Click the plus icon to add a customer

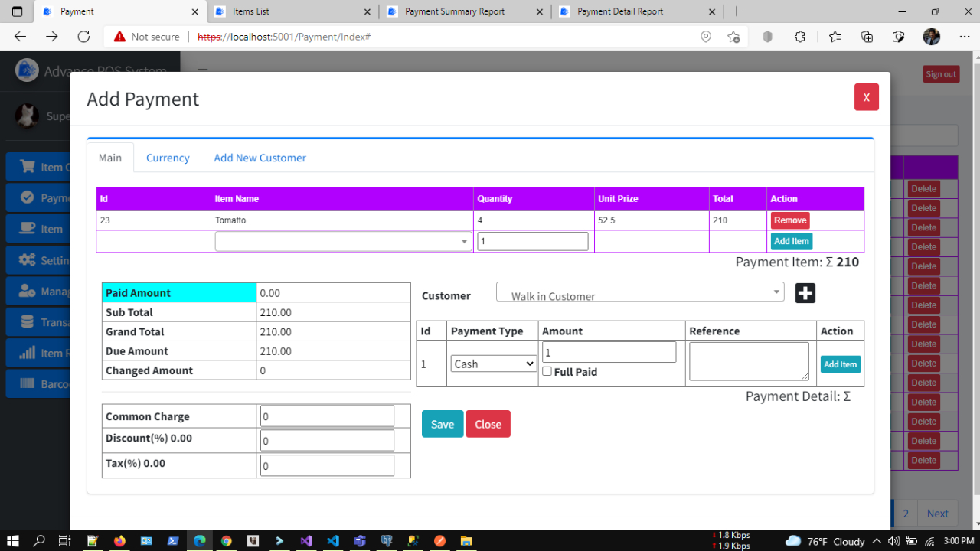point(805,292)
